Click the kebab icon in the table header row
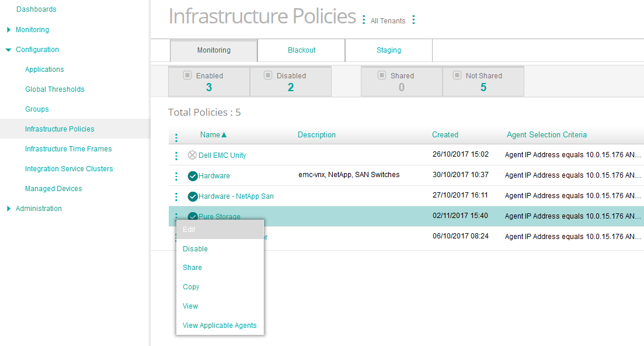644x346 pixels. coord(176,137)
